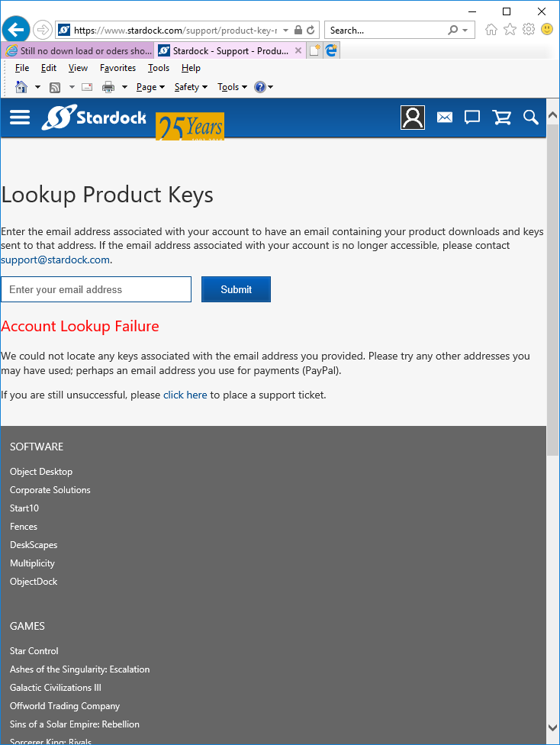Click the email address input field

click(x=96, y=289)
